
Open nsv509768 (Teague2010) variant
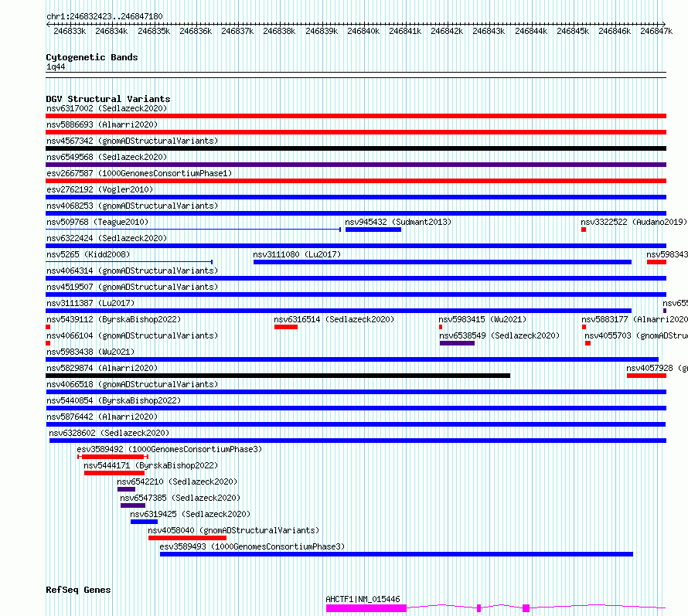[x=97, y=222]
